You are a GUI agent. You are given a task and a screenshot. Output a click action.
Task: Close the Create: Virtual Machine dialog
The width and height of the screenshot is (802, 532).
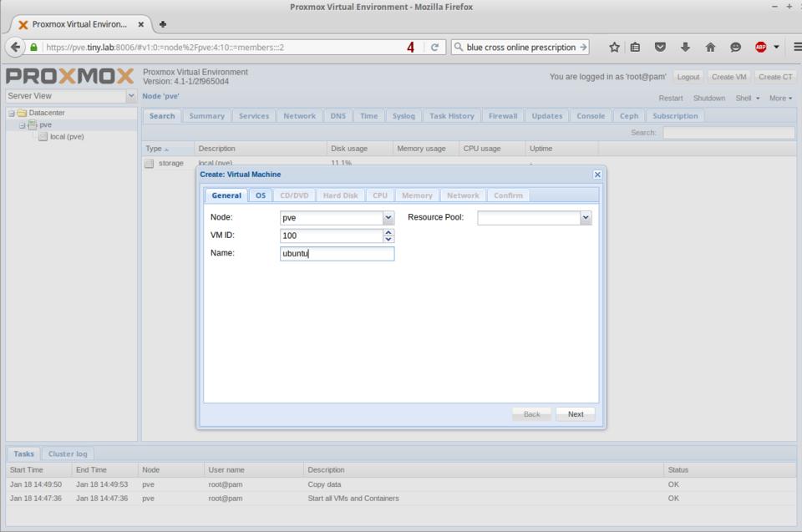pyautogui.click(x=597, y=175)
